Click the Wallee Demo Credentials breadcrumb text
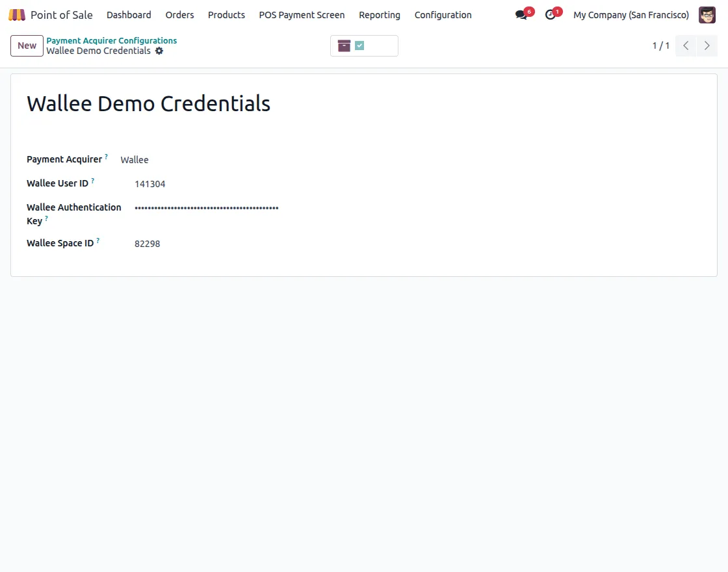 pyautogui.click(x=98, y=51)
